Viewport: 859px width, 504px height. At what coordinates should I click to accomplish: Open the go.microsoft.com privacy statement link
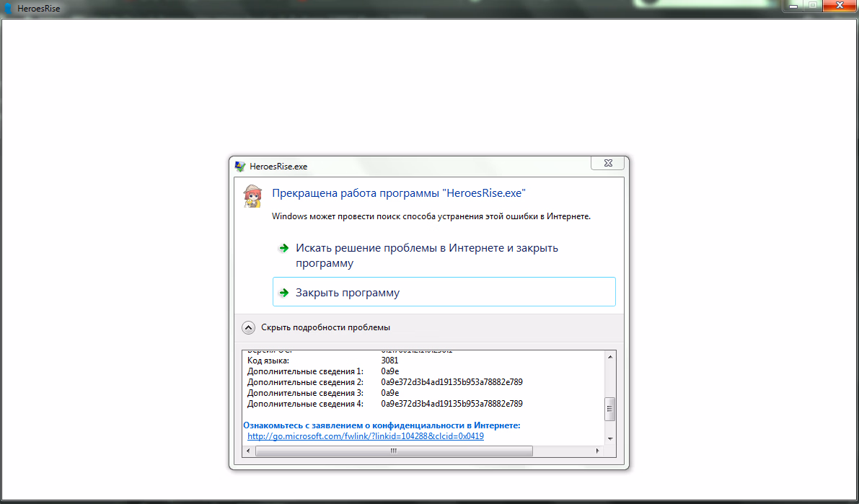tap(366, 436)
